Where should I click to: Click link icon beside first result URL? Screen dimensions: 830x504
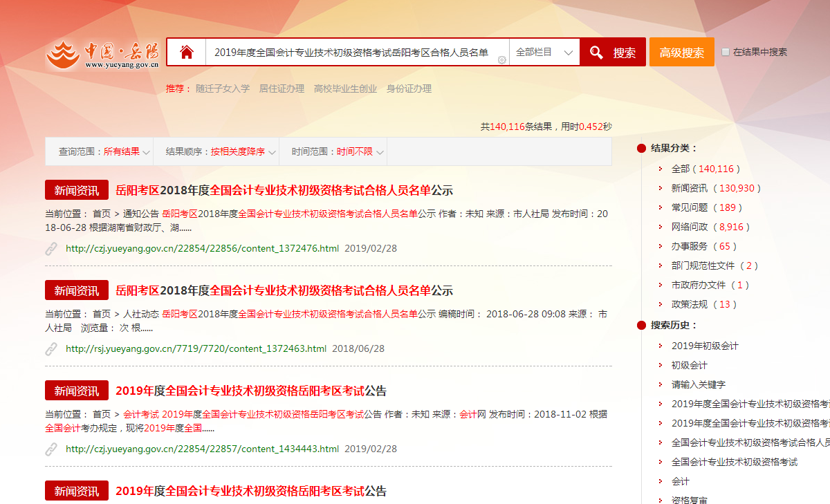51,249
